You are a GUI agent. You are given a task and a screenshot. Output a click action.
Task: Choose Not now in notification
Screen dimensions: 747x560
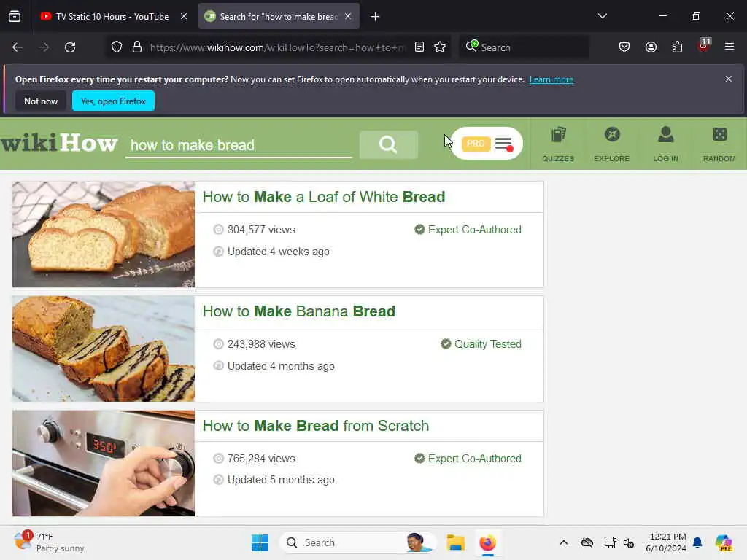tap(41, 101)
